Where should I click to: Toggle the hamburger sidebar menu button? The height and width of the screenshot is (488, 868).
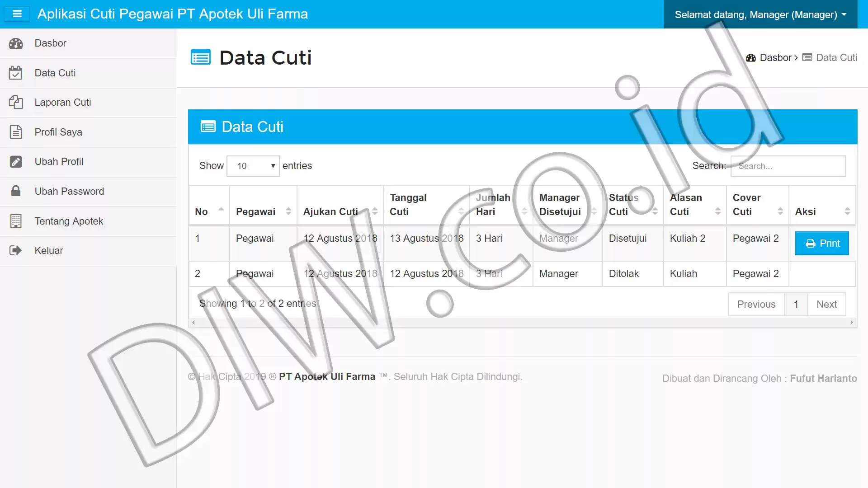point(17,14)
